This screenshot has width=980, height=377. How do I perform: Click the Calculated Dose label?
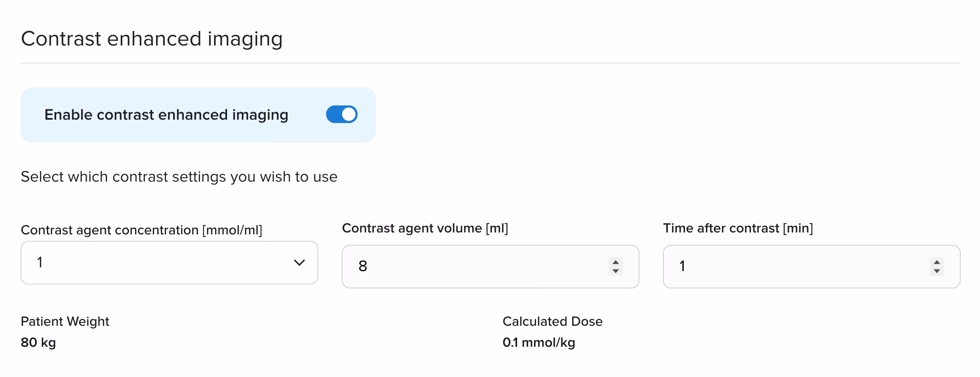pos(552,322)
